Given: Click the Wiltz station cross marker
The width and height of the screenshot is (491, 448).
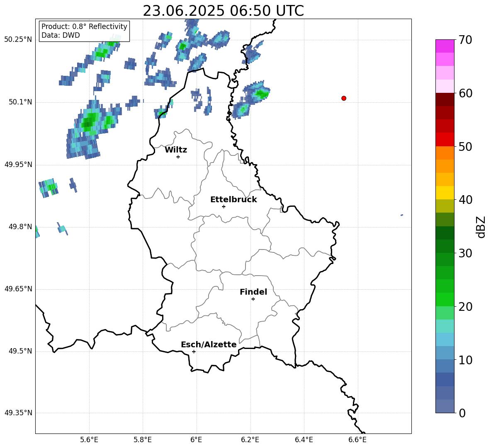Looking at the screenshot, I should [x=178, y=157].
